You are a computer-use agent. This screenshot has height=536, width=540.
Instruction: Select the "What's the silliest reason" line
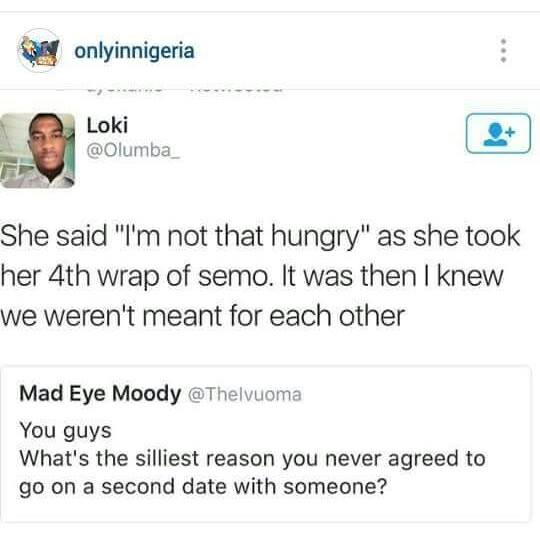tap(252, 458)
